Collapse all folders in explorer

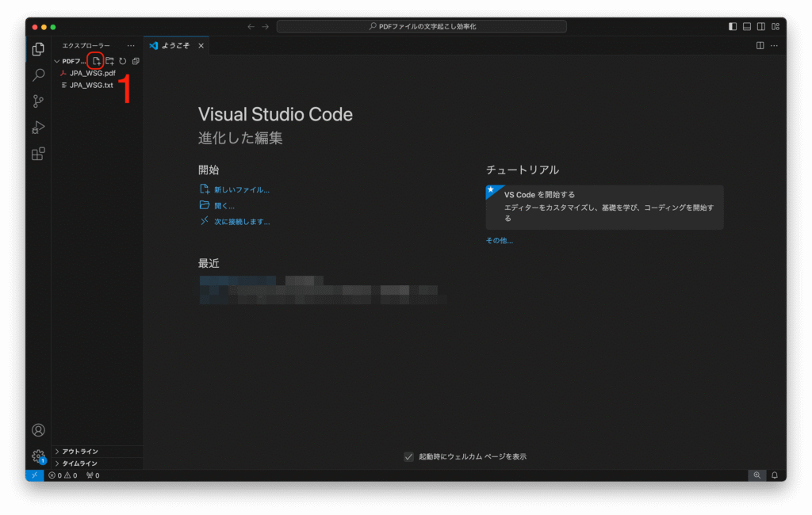[136, 61]
